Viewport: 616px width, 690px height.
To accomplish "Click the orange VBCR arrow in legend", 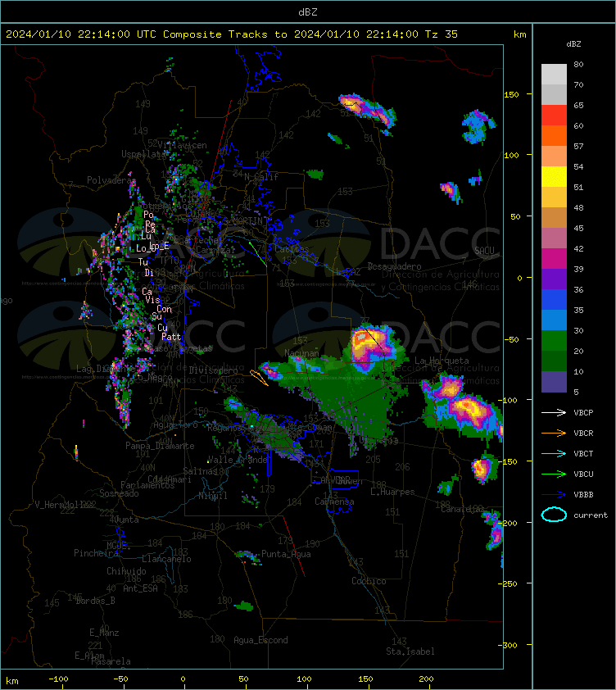I will 554,433.
